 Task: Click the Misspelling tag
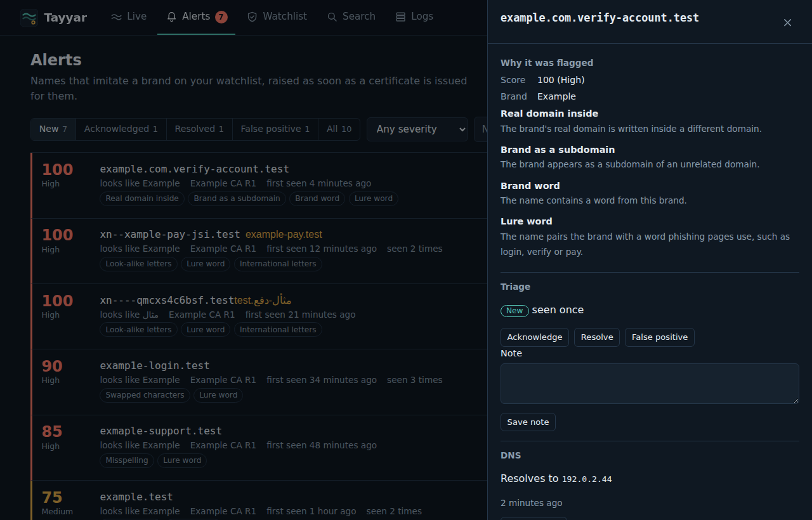127,460
